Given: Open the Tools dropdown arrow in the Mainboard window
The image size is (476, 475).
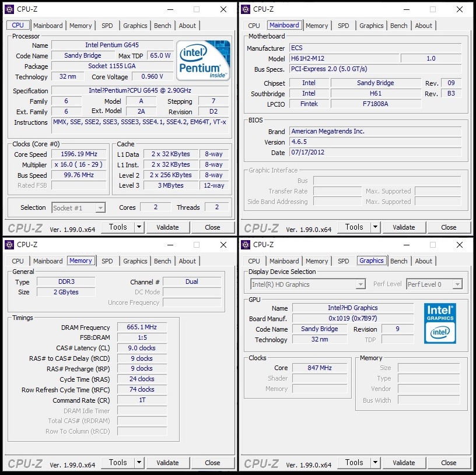Looking at the screenshot, I should click(x=375, y=227).
